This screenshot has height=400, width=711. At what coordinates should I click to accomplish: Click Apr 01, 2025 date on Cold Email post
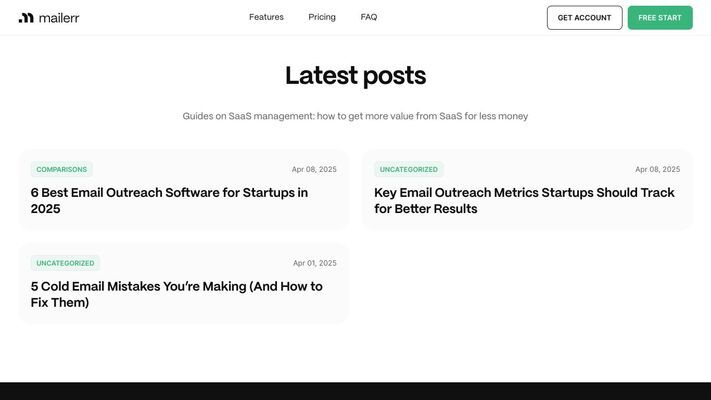pos(315,263)
